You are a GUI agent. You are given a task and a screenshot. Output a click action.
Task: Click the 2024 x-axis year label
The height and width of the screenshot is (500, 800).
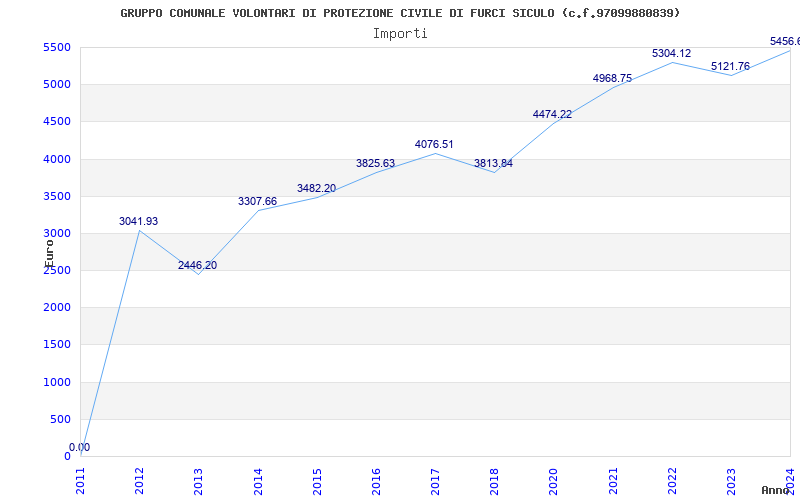coord(790,481)
